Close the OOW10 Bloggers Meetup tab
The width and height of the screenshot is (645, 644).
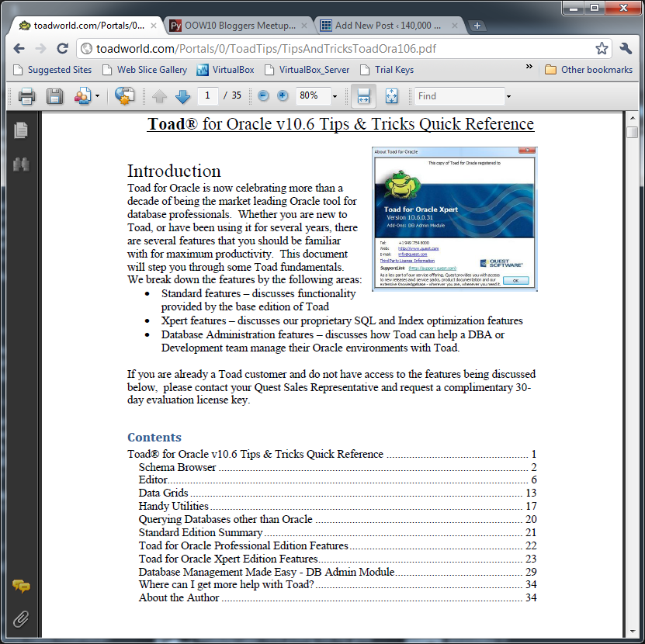[x=304, y=26]
